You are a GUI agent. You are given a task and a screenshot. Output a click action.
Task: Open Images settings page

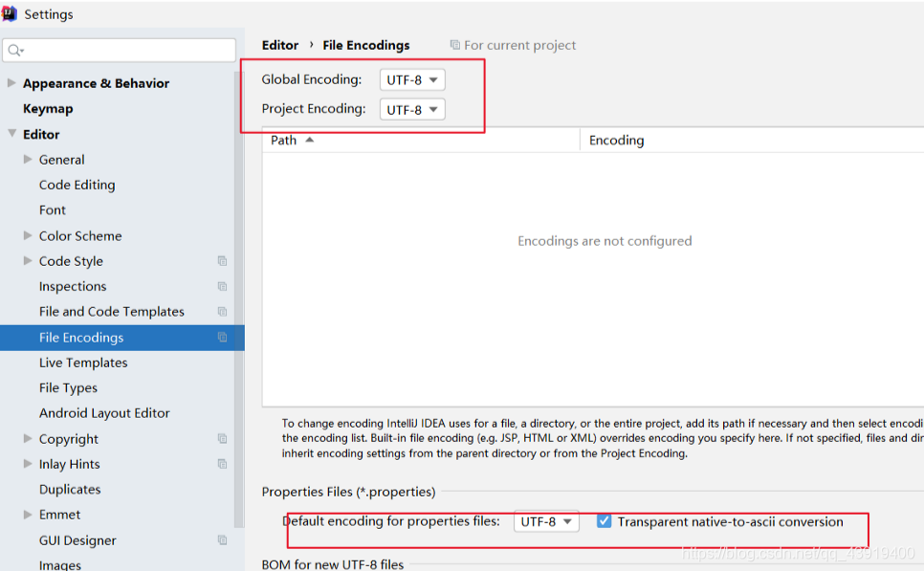[60, 564]
